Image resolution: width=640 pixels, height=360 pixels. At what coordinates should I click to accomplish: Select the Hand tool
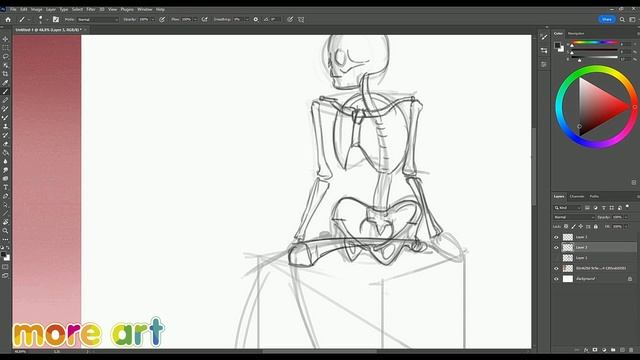[5, 222]
